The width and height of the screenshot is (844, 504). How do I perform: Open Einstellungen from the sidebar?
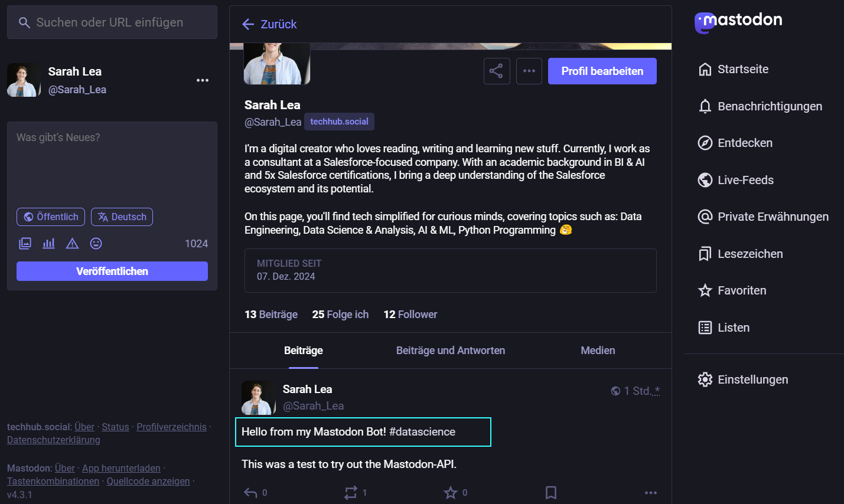[x=752, y=379]
